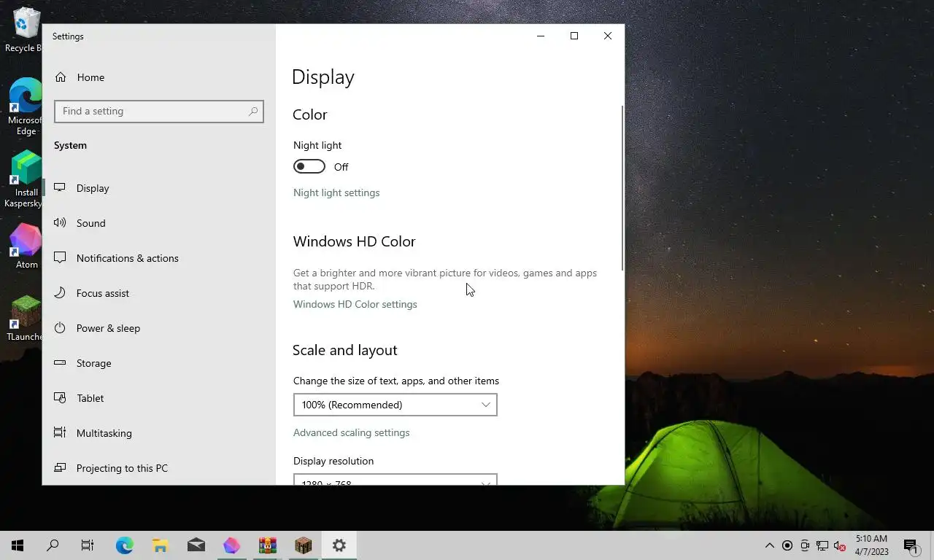Open the Windows Start menu
This screenshot has height=560, width=934.
pyautogui.click(x=18, y=545)
